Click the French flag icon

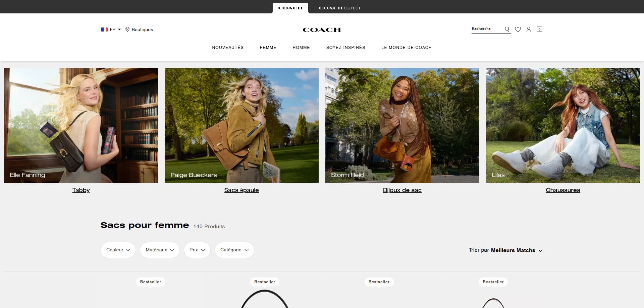pyautogui.click(x=105, y=29)
